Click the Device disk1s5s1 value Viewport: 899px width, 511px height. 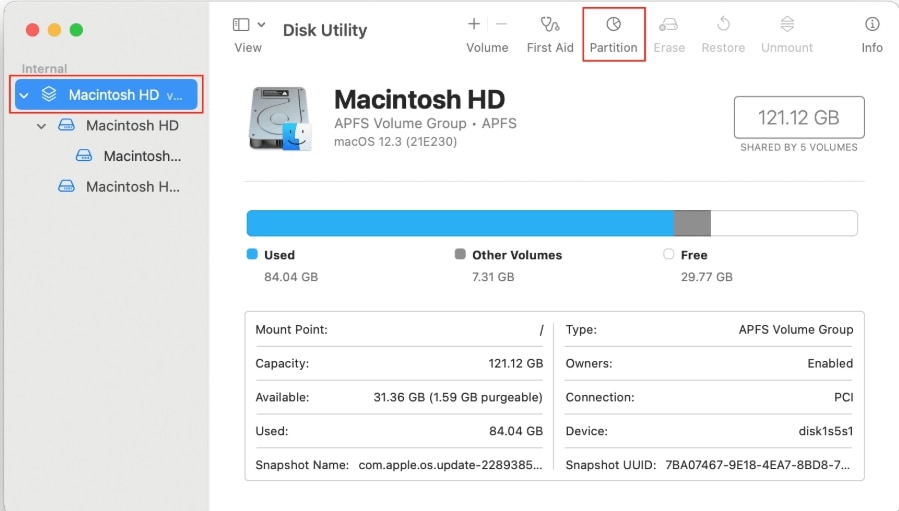826,431
